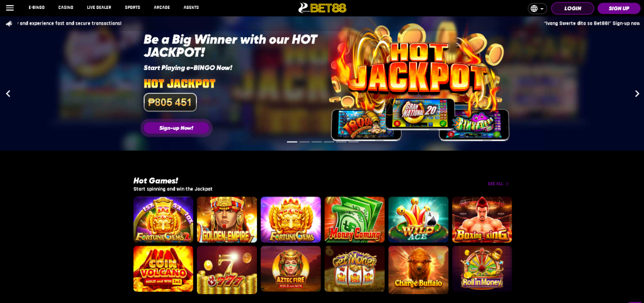
Task: Click the megaphone announcement icon
Action: click(9, 24)
